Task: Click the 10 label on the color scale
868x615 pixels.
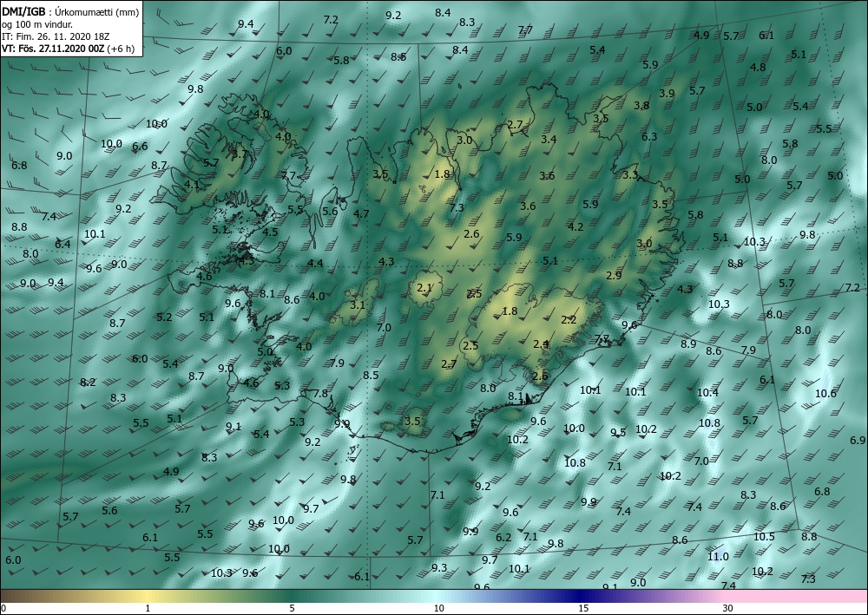Action: (438, 608)
